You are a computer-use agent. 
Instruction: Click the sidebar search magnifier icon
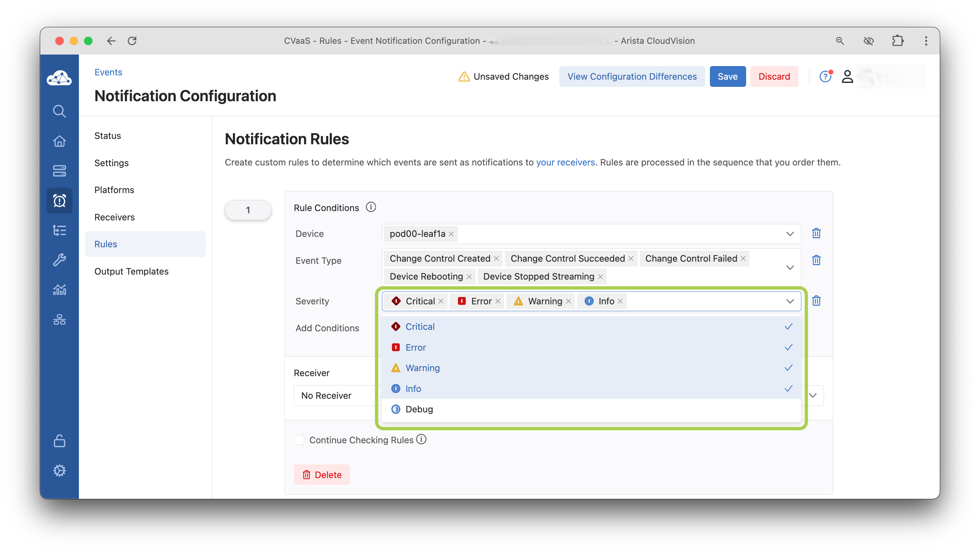pos(59,111)
